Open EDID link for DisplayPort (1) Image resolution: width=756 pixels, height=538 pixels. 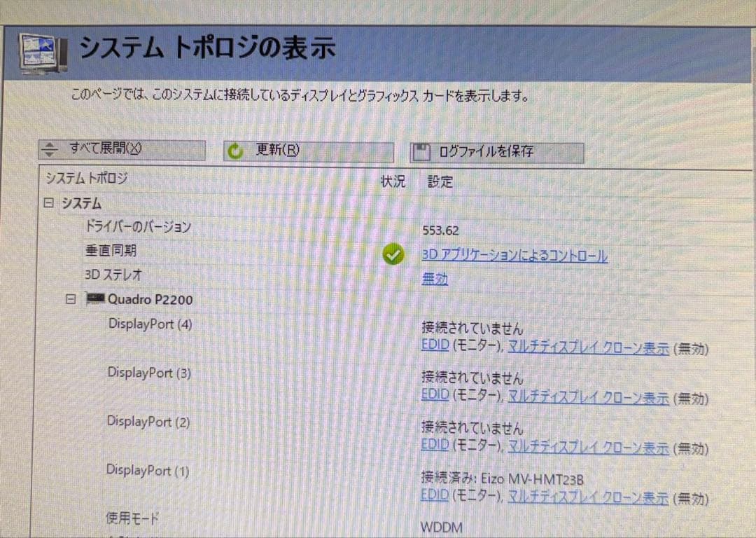pos(434,495)
